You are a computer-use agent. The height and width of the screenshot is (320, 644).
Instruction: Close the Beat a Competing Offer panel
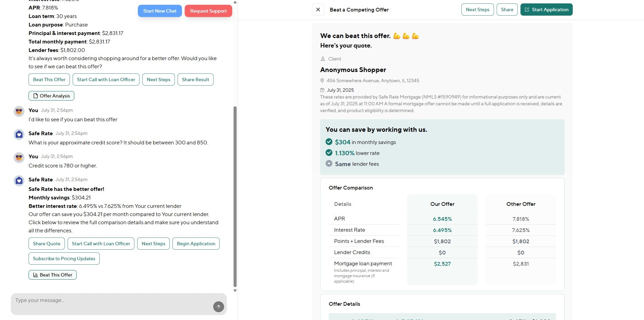[x=318, y=10]
